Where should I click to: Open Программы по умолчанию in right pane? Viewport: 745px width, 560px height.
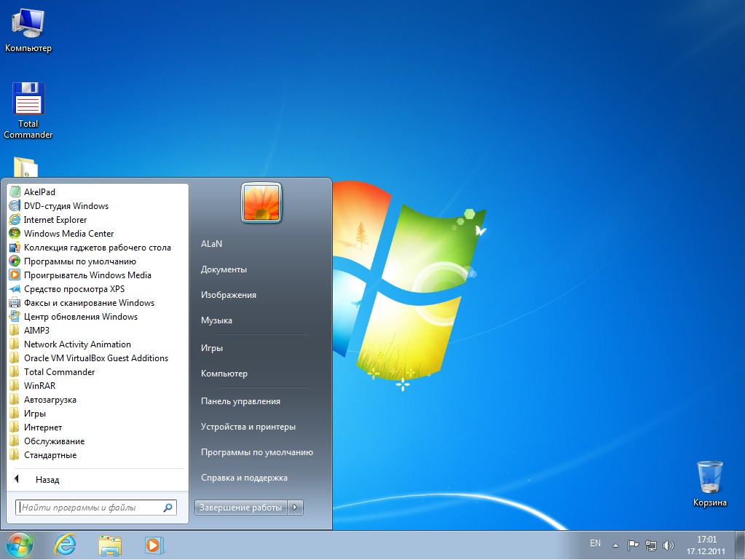point(257,452)
